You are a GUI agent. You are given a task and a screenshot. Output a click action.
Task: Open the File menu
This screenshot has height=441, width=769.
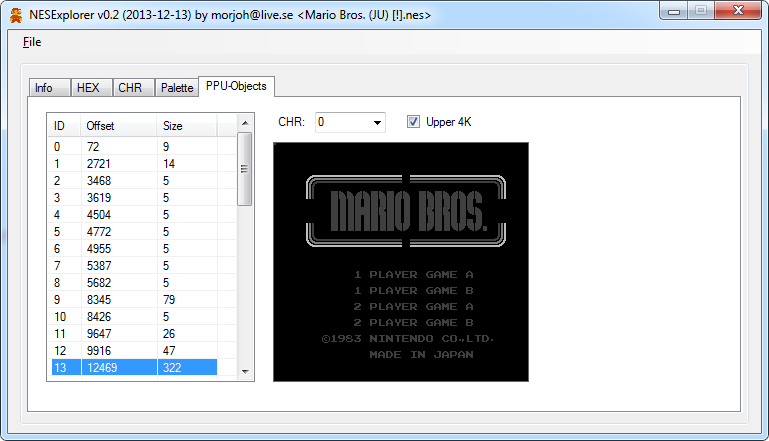(x=32, y=42)
